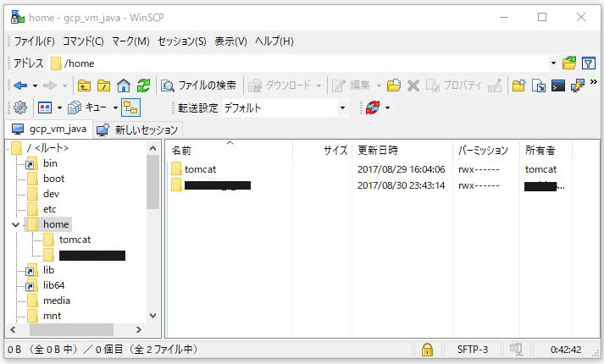Viewport: 604px width, 364px height.
Task: Refresh the directory with green arrows icon
Action: (x=144, y=85)
